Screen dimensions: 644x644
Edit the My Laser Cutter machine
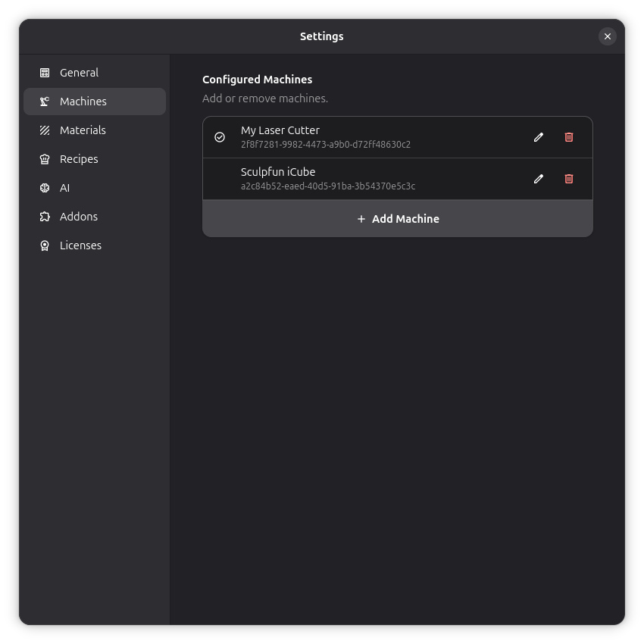(x=539, y=137)
